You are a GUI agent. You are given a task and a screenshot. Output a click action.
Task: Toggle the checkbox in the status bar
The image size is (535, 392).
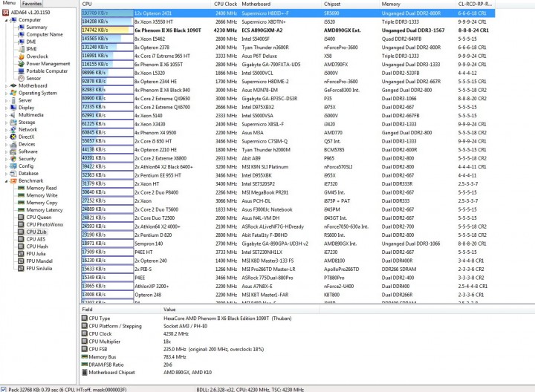click(x=4, y=389)
